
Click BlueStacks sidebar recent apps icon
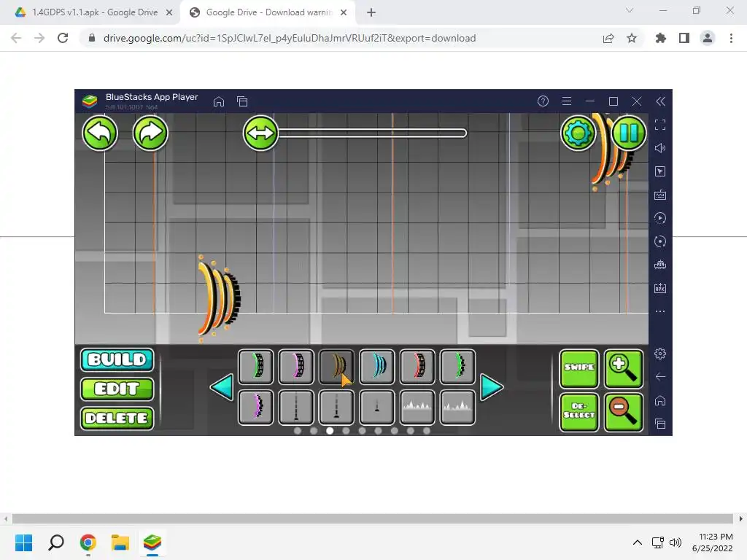(660, 424)
